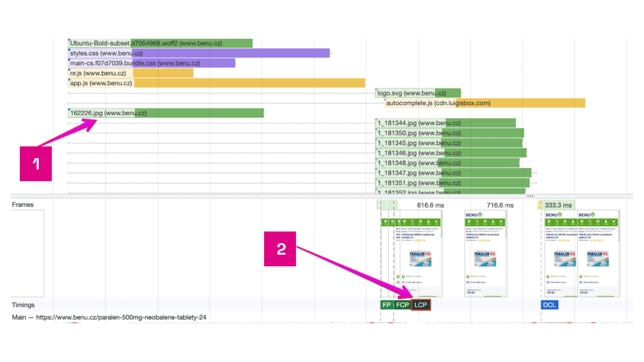Click the DCL timing marker
The width and height of the screenshot is (644, 362).
[x=549, y=305]
